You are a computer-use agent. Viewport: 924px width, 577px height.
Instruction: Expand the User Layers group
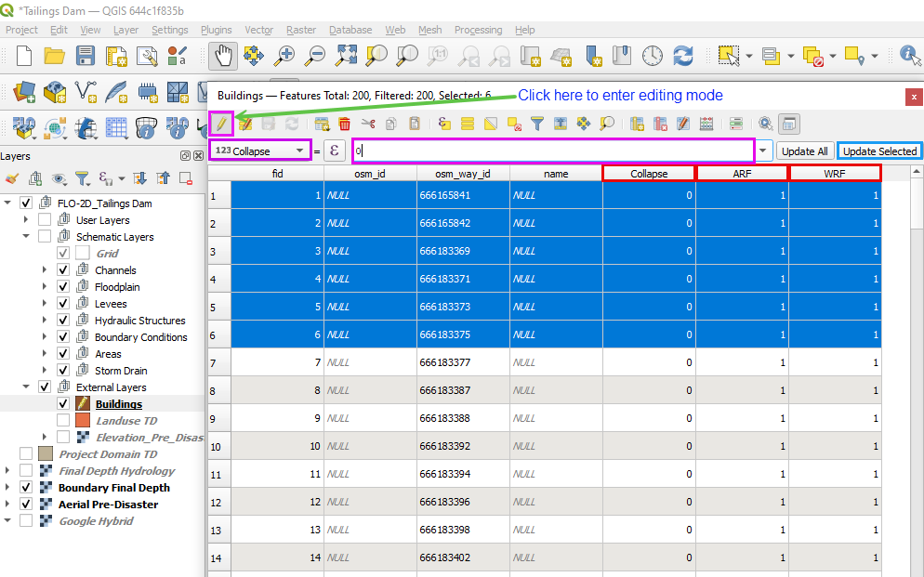[x=26, y=220]
